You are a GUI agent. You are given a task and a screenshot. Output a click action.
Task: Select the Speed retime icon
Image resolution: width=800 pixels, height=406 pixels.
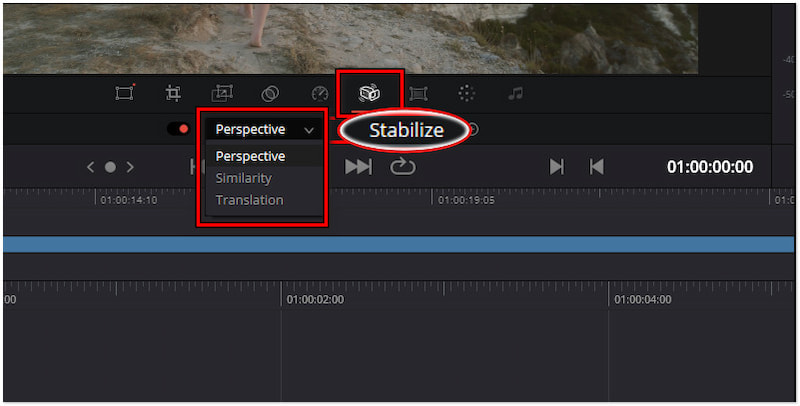pyautogui.click(x=320, y=94)
